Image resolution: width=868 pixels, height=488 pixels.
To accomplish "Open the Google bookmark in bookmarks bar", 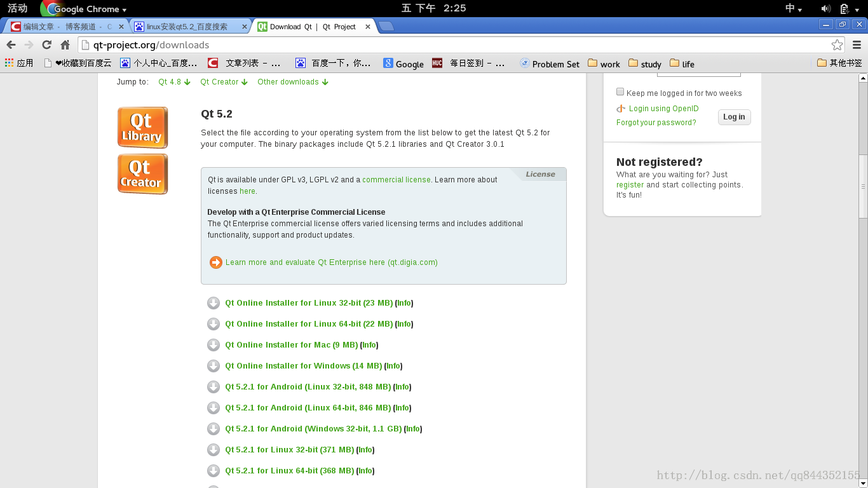I will click(x=403, y=64).
